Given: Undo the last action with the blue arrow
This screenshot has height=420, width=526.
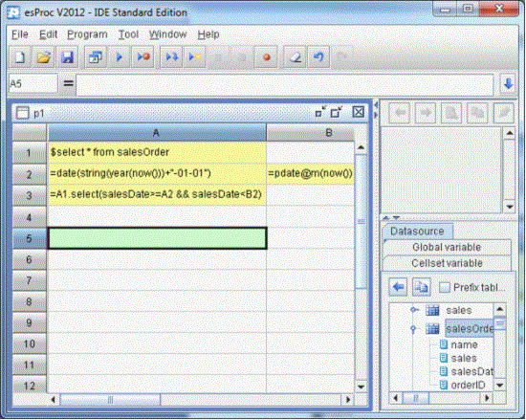Looking at the screenshot, I should [318, 57].
